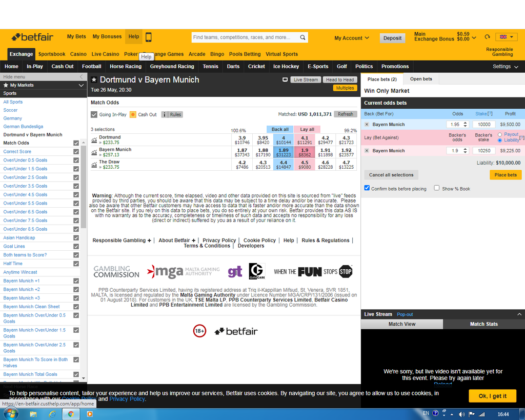This screenshot has width=525, height=420.
Task: Click the Rules info icon button
Action: 171,114
